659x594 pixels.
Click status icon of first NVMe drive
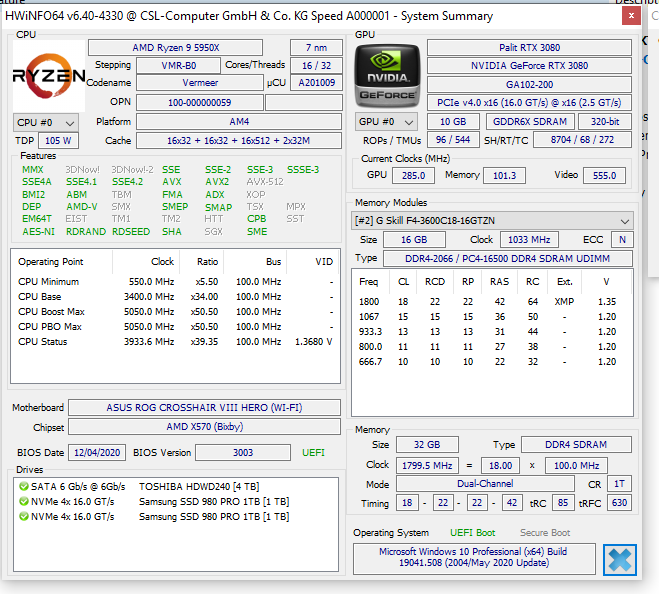24,502
